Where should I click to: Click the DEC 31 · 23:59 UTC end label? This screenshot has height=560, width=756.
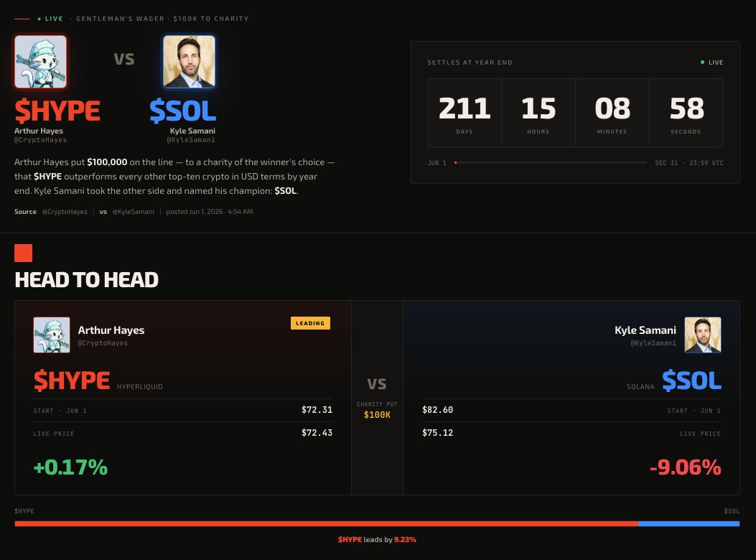pyautogui.click(x=689, y=163)
